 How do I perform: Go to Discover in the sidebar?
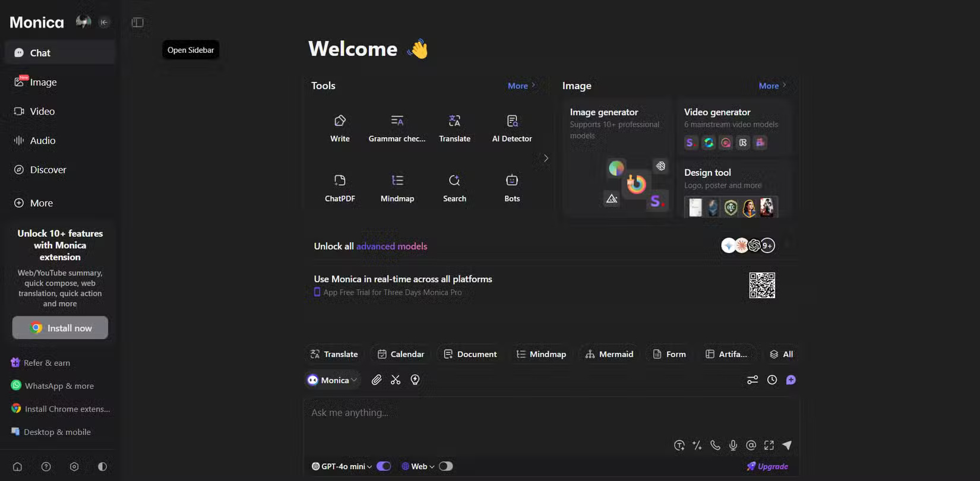[x=48, y=170]
